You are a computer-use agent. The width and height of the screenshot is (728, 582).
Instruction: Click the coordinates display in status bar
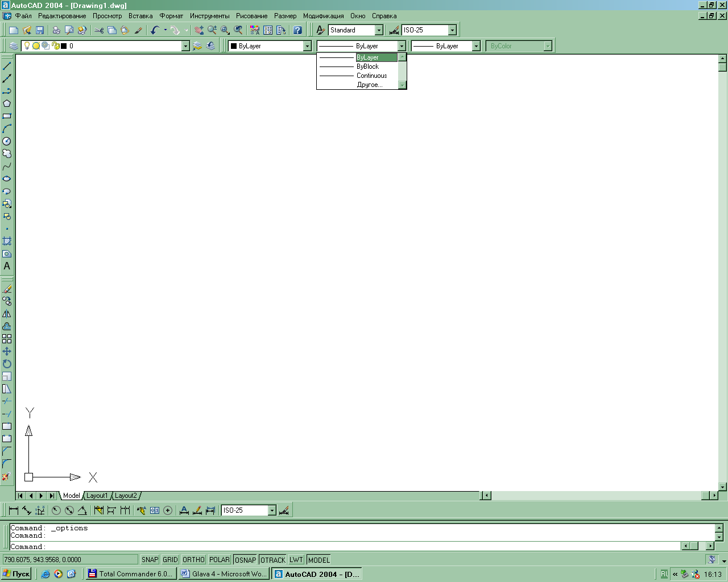coord(70,560)
